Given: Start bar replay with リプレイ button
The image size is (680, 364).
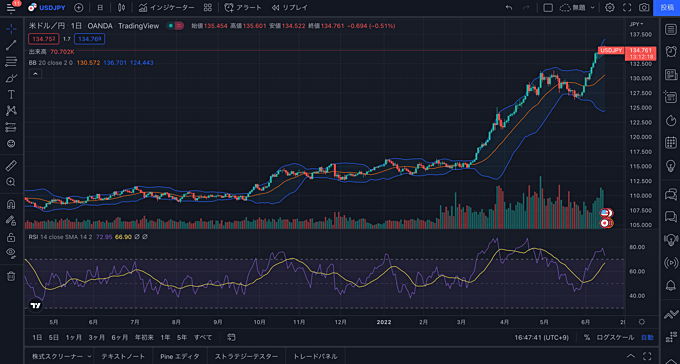Looking at the screenshot, I should [x=290, y=7].
